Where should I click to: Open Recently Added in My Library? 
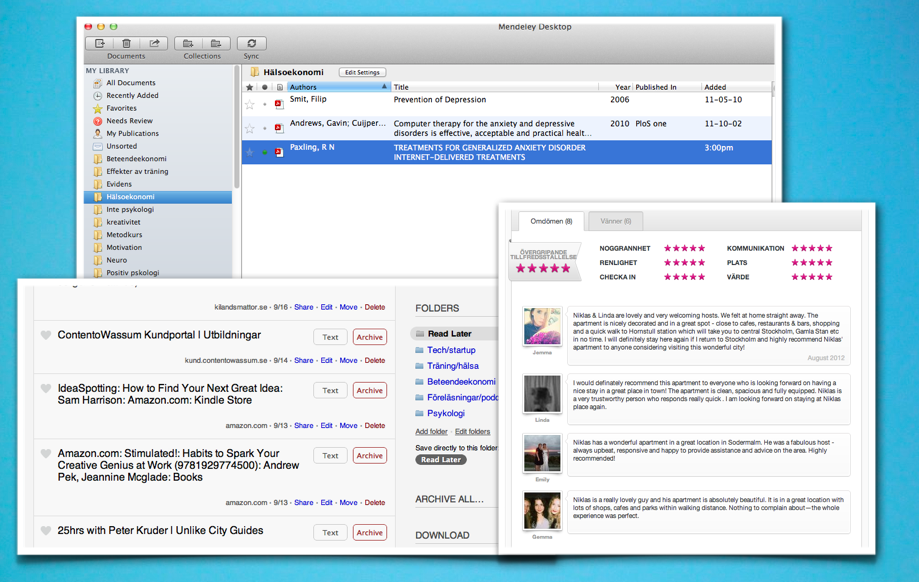(132, 96)
